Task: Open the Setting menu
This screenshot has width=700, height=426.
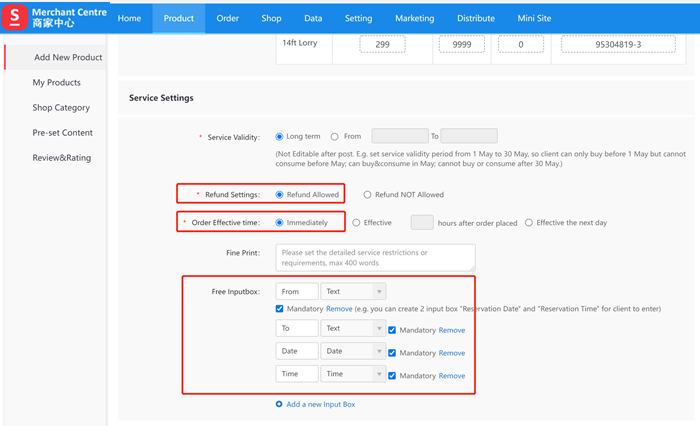Action: (358, 18)
